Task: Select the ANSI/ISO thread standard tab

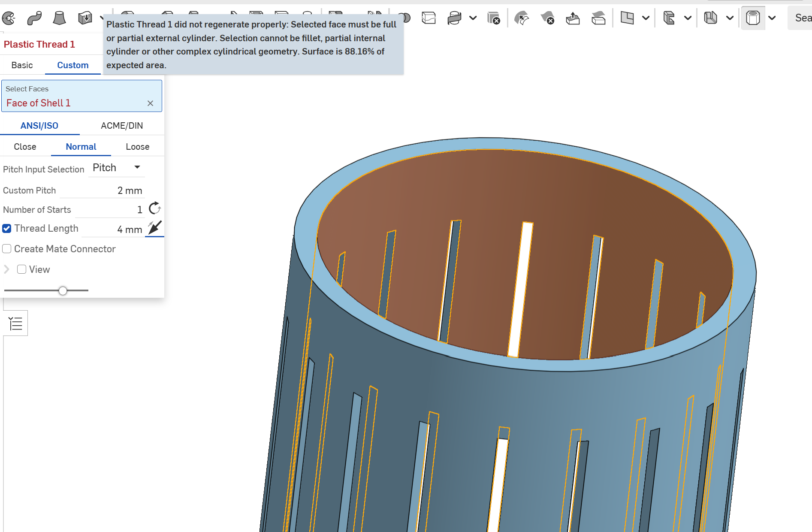Action: (x=39, y=126)
